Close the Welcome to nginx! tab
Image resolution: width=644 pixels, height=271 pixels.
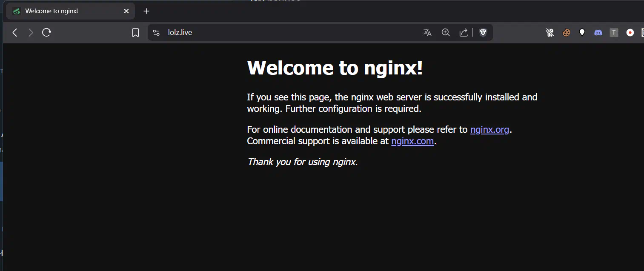(x=126, y=11)
